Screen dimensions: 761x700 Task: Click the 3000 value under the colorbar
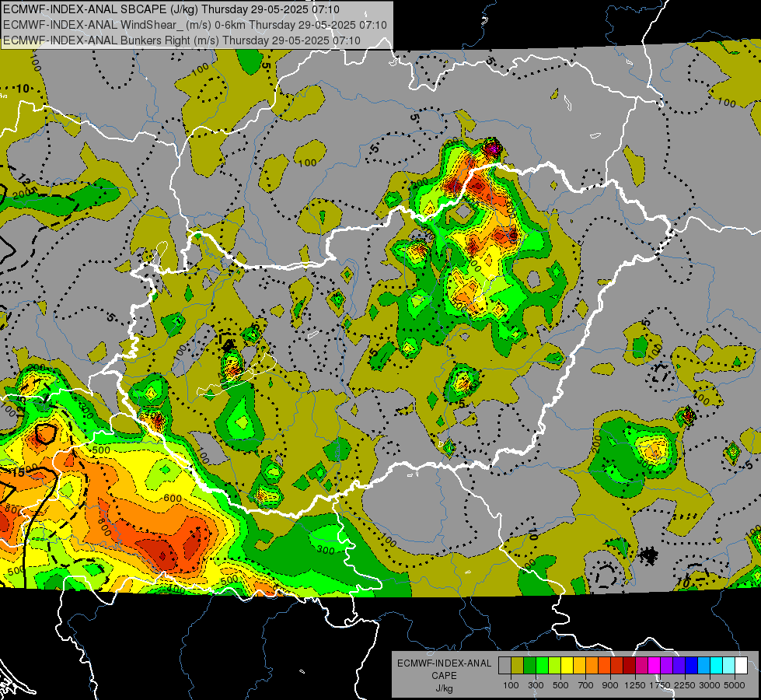(x=710, y=685)
